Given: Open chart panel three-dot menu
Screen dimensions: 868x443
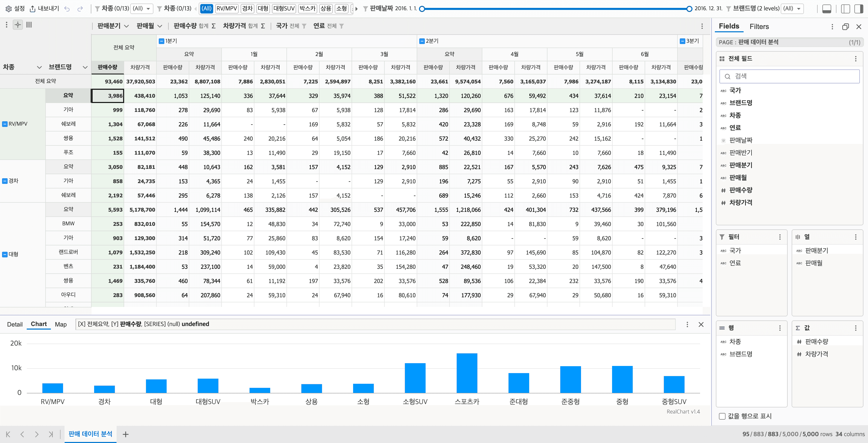Looking at the screenshot, I should click(687, 324).
